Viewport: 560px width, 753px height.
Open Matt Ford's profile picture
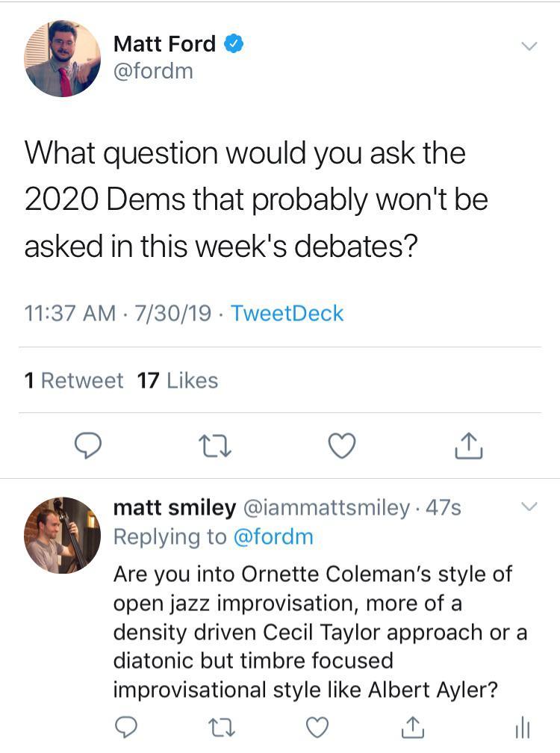(x=62, y=58)
